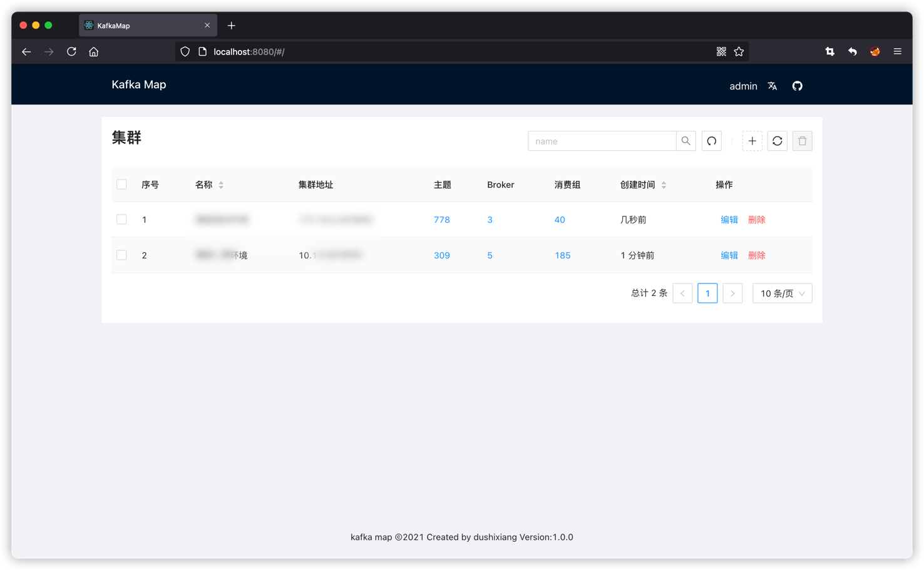The height and width of the screenshot is (570, 924).
Task: Click the plus icon to add a cluster
Action: (x=752, y=141)
